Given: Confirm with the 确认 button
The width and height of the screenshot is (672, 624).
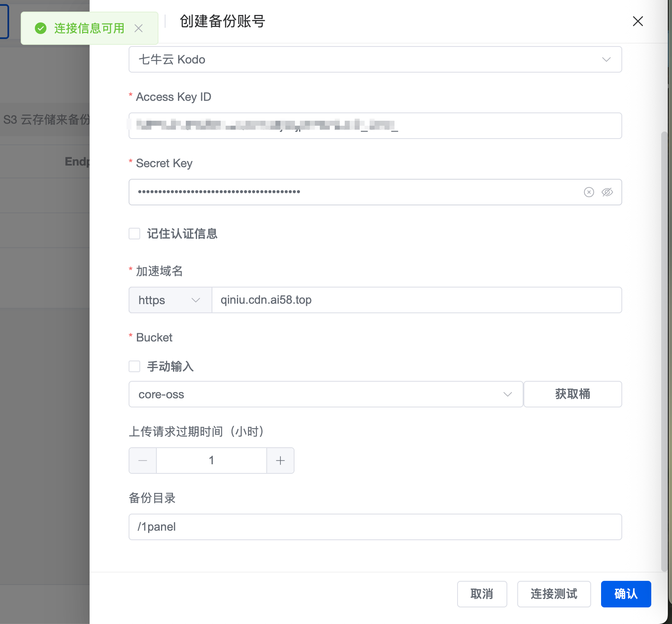Looking at the screenshot, I should click(626, 594).
